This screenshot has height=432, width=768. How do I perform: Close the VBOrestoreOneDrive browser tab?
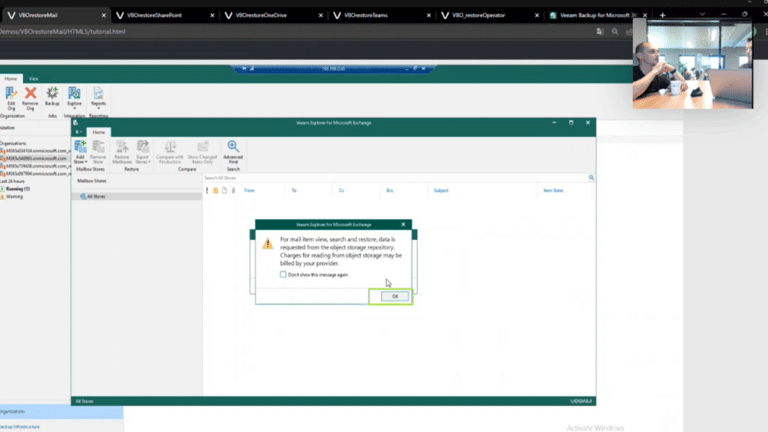pyautogui.click(x=321, y=16)
